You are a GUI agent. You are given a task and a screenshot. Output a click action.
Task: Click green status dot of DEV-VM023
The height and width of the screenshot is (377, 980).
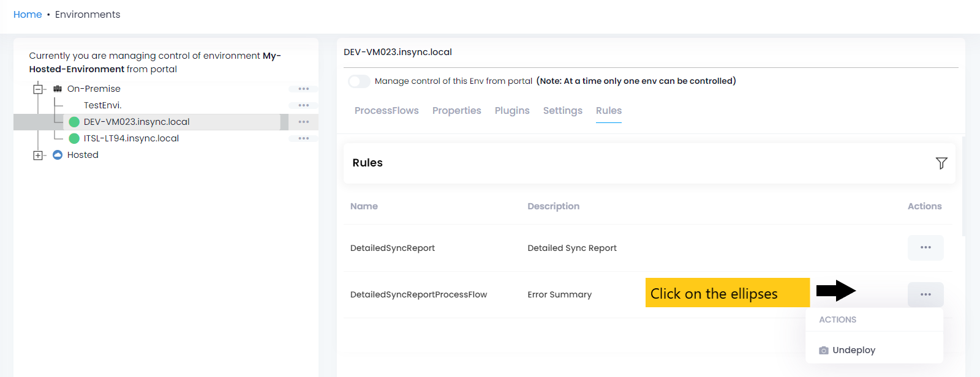(x=74, y=122)
